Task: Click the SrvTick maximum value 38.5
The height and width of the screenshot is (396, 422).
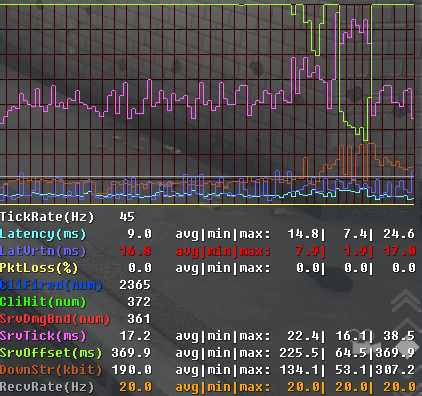Action: pos(399,336)
